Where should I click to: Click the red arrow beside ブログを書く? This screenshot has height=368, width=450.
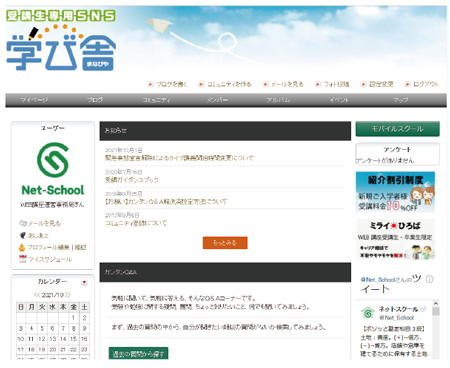click(x=151, y=84)
